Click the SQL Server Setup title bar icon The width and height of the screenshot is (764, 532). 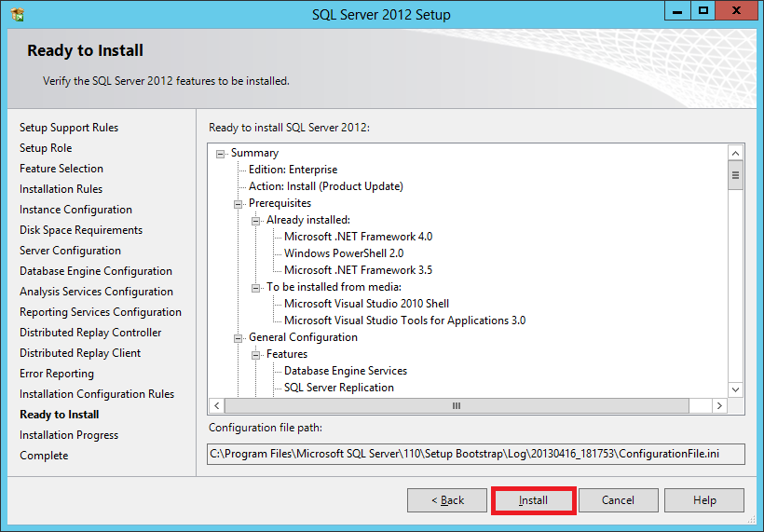click(x=17, y=14)
